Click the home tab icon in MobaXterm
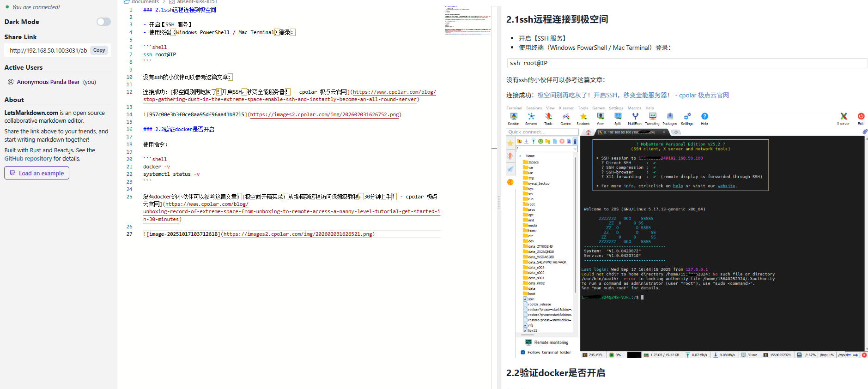Screen dimensions: 868x389 [x=588, y=132]
